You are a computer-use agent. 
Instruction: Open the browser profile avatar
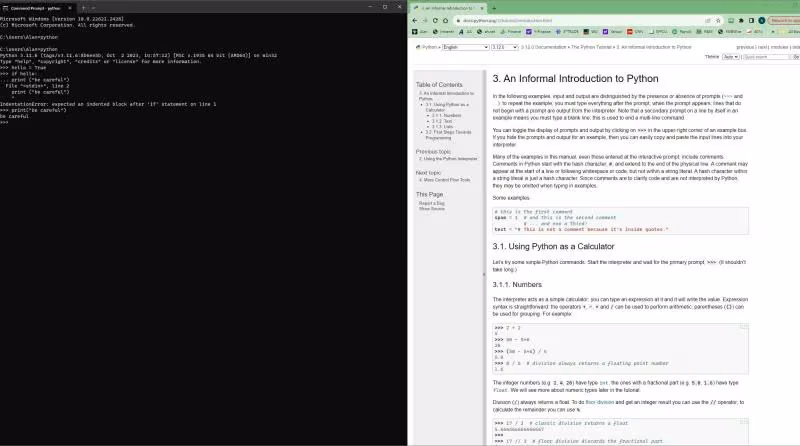pyautogui.click(x=762, y=20)
